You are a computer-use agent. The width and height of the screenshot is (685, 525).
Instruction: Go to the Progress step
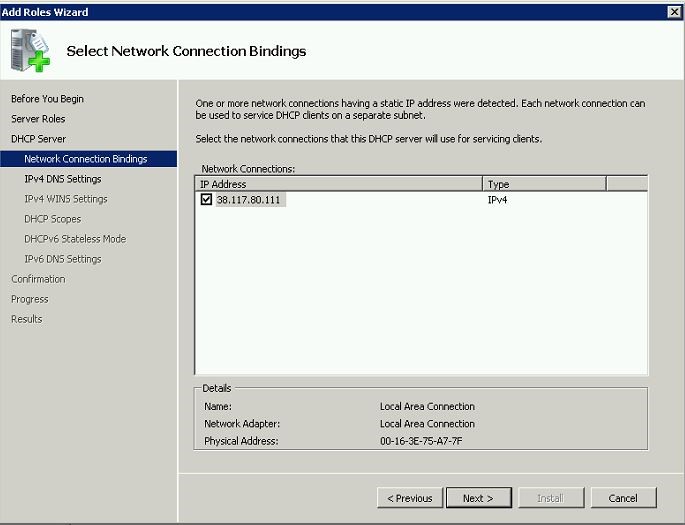pos(30,299)
